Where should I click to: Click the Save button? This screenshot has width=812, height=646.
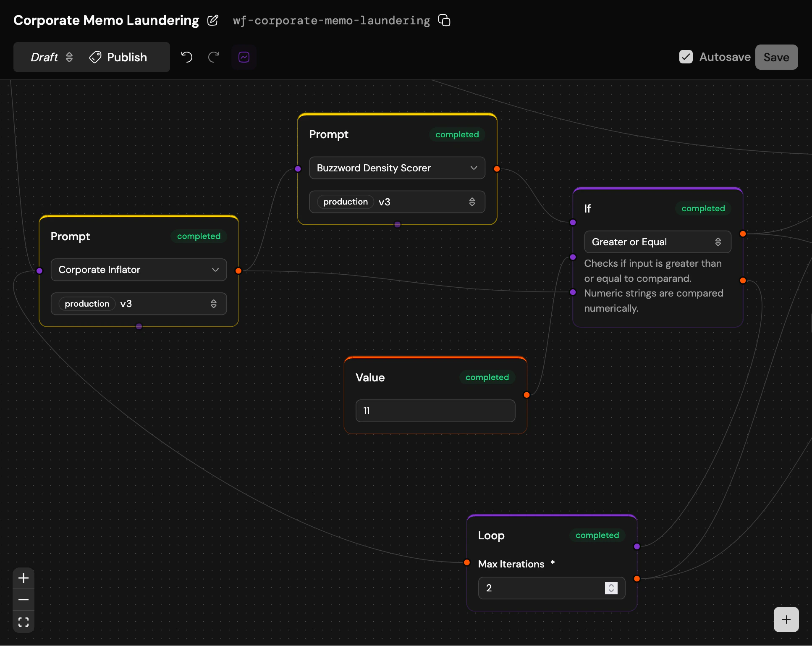[x=776, y=57]
